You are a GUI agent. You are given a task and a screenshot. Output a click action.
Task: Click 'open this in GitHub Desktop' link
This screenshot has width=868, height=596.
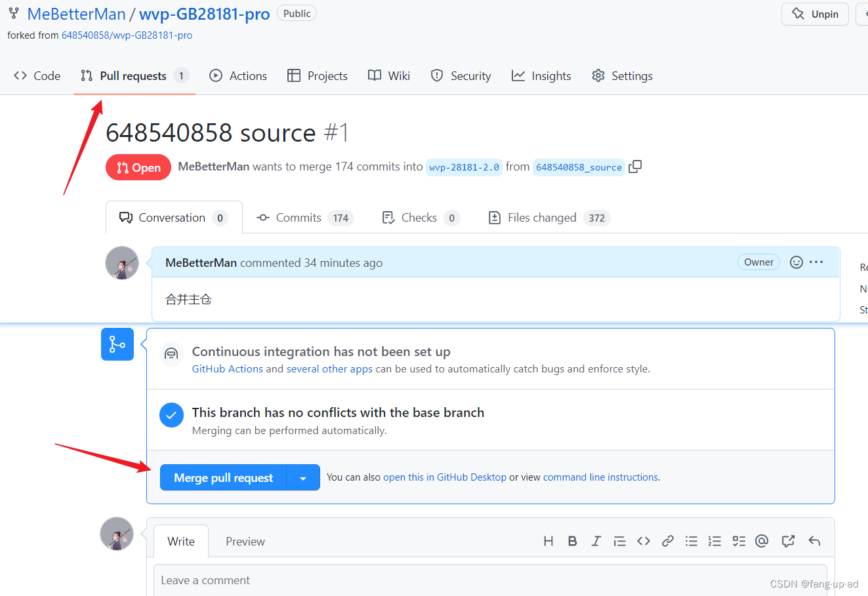[x=445, y=477]
